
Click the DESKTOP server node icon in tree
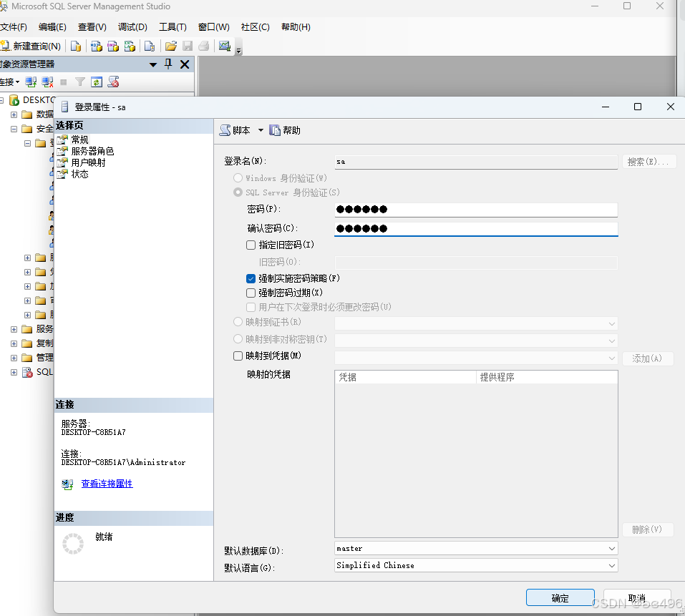click(x=14, y=100)
